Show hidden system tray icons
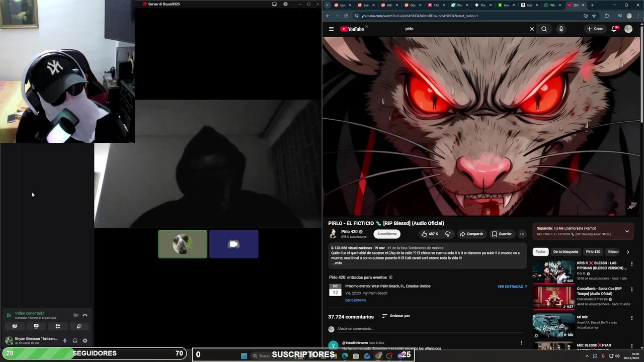This screenshot has width=644, height=362. pos(587,356)
